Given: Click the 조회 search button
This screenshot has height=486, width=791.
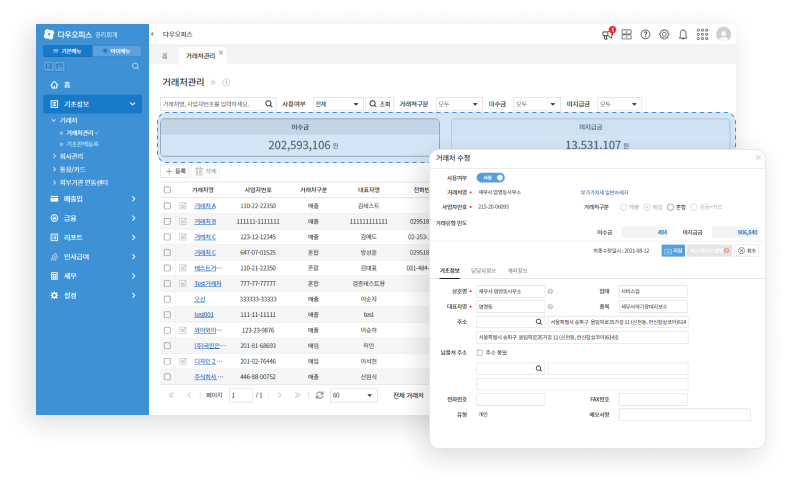Looking at the screenshot, I should point(380,104).
